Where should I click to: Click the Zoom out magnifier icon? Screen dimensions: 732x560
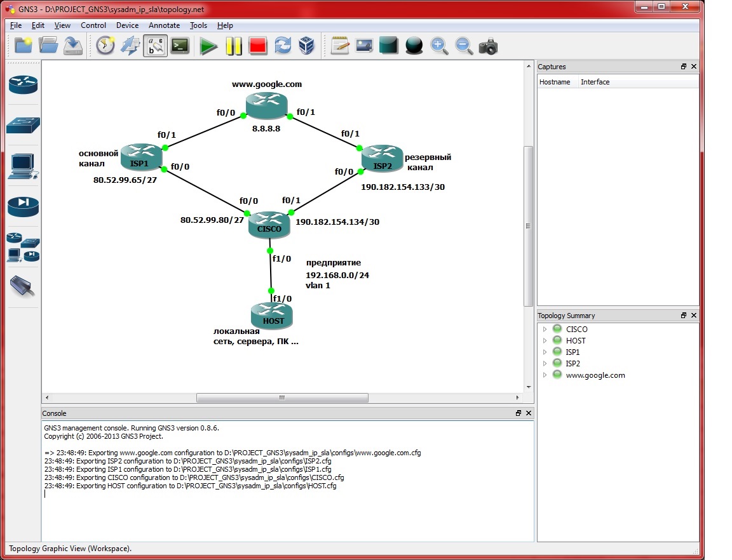pyautogui.click(x=464, y=46)
